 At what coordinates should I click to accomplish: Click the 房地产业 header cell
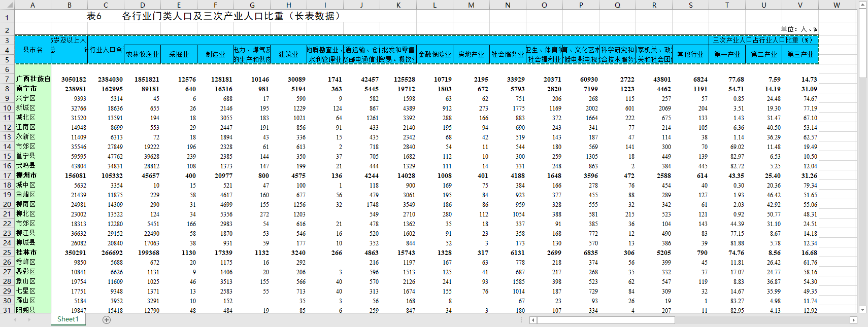point(472,54)
